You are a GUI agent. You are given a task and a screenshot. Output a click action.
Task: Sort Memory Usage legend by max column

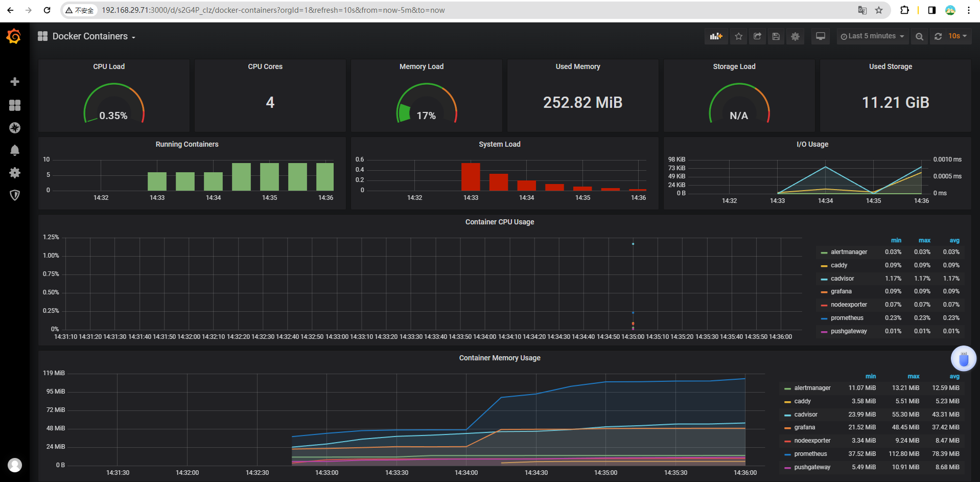click(x=914, y=376)
